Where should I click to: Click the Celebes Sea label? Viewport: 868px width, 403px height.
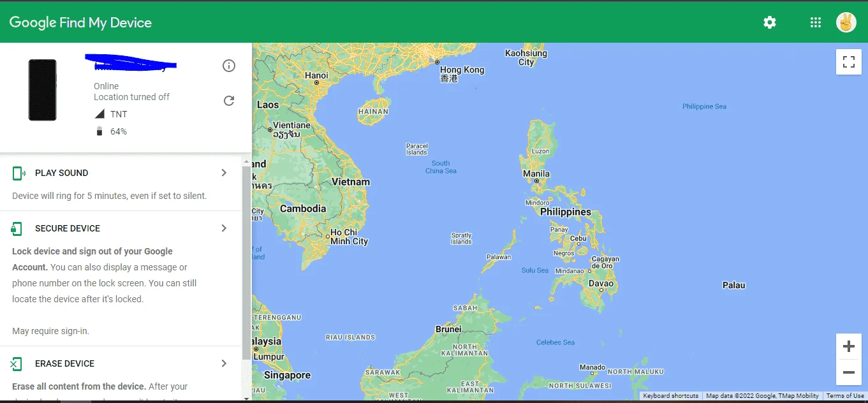555,342
